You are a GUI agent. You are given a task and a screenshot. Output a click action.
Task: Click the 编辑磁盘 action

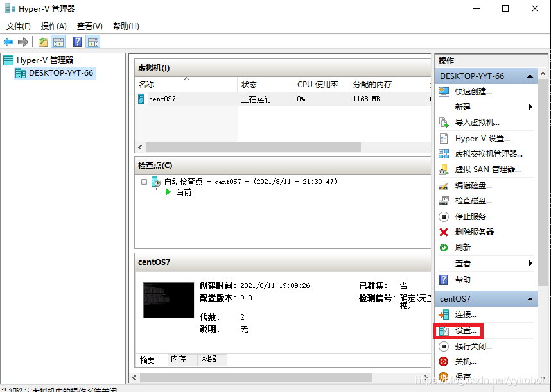pos(473,185)
